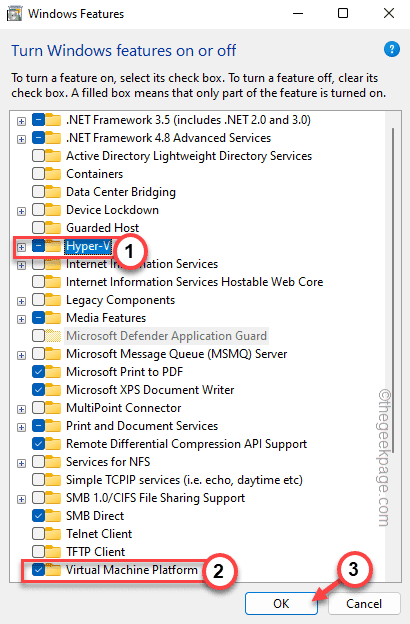
Task: Expand the Device Lockdown node
Action: (21, 211)
